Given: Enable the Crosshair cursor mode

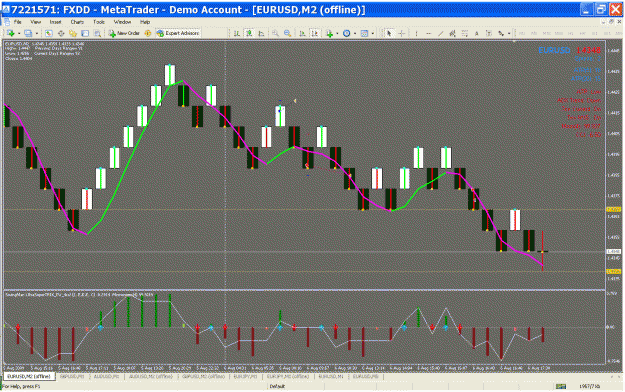Looking at the screenshot, I should tap(402, 33).
